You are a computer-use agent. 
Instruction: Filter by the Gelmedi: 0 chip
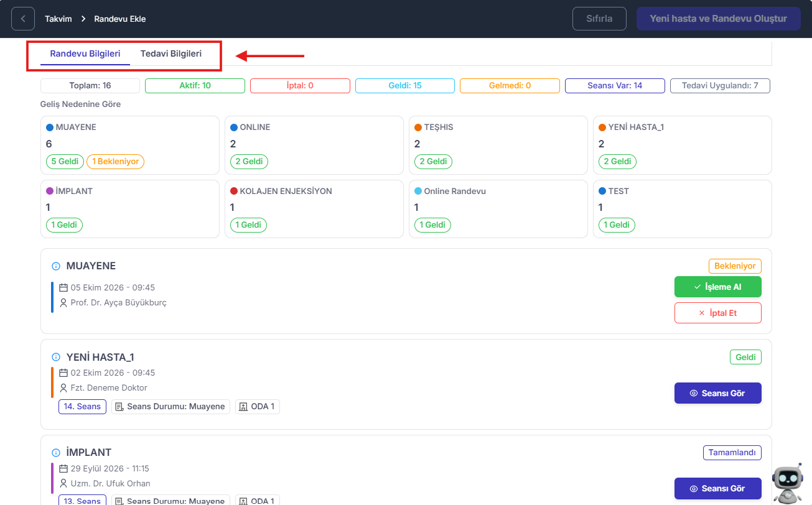[x=510, y=86]
